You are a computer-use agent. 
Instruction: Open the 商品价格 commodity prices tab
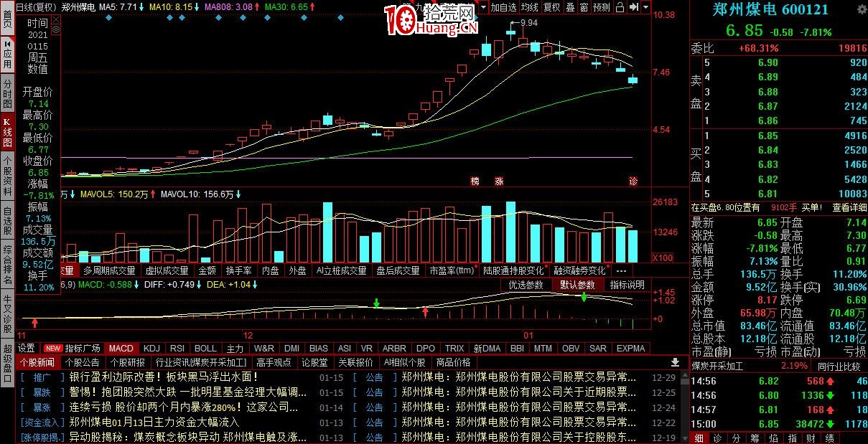[x=453, y=362]
